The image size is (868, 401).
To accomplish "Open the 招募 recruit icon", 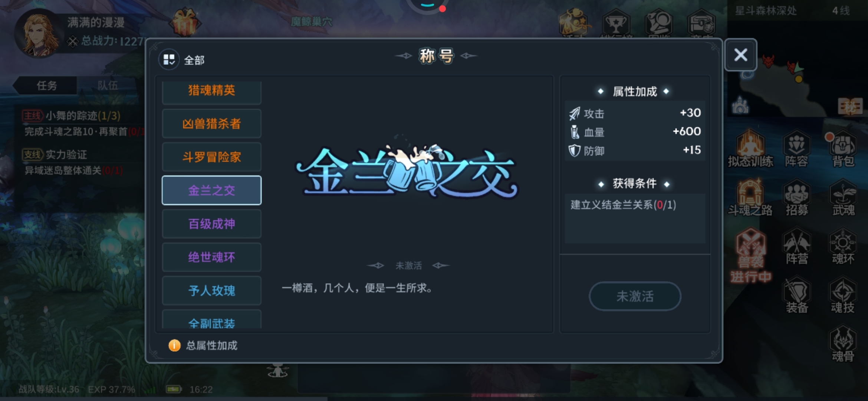I will [x=796, y=198].
